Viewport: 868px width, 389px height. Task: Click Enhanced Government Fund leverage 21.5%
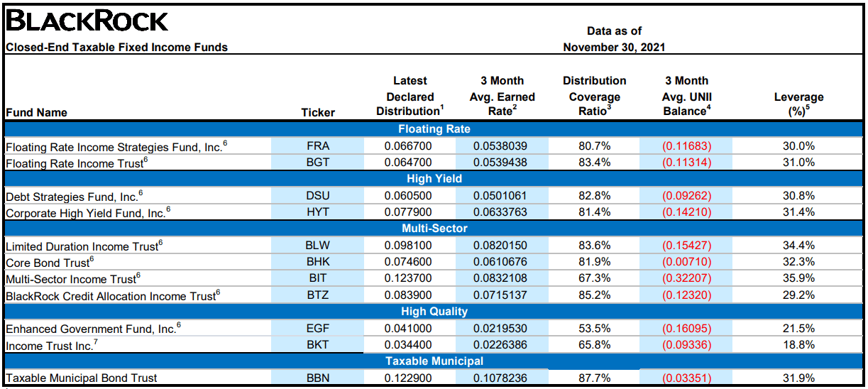click(798, 329)
